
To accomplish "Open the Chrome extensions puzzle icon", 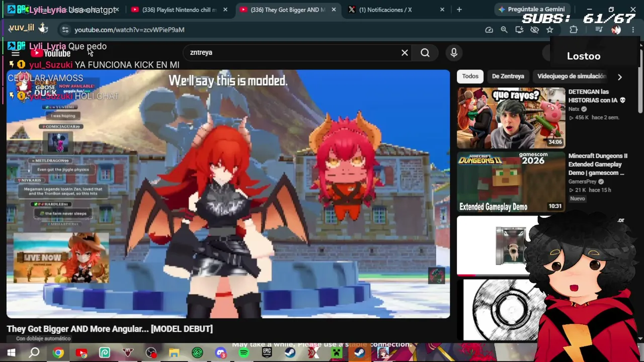I will tap(574, 30).
